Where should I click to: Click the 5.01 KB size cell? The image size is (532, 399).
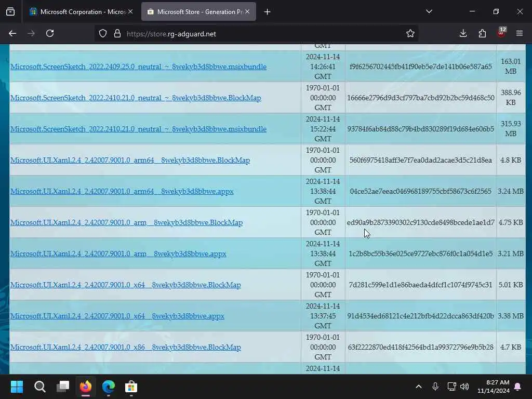(511, 285)
